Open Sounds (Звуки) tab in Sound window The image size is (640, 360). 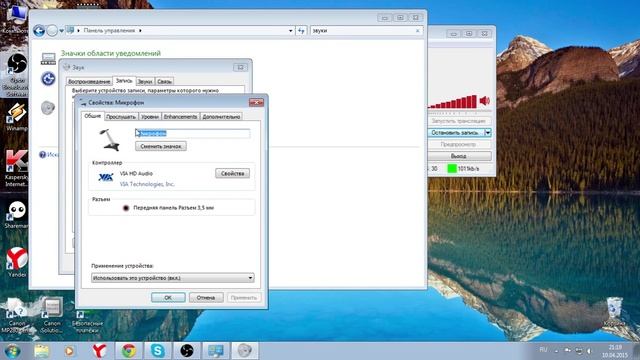pyautogui.click(x=145, y=81)
